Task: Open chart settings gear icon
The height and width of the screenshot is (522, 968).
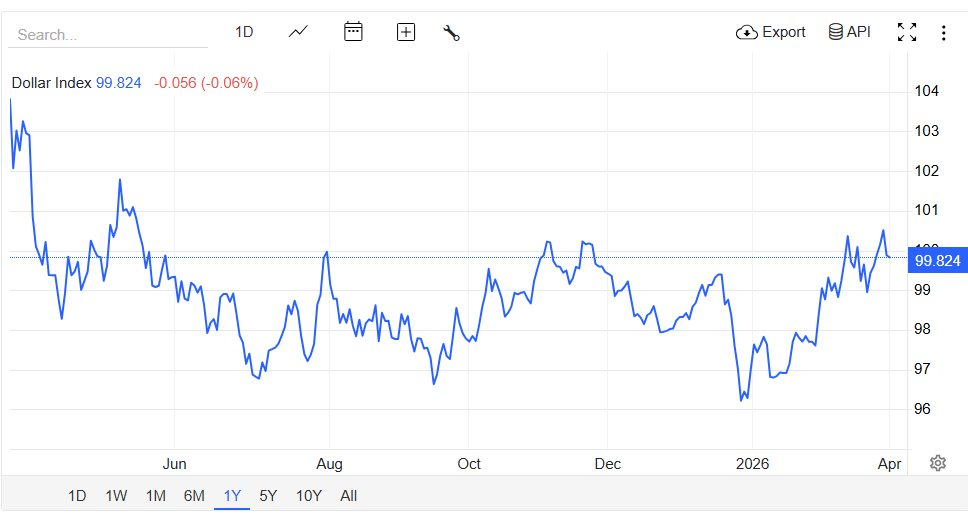Action: [x=938, y=462]
